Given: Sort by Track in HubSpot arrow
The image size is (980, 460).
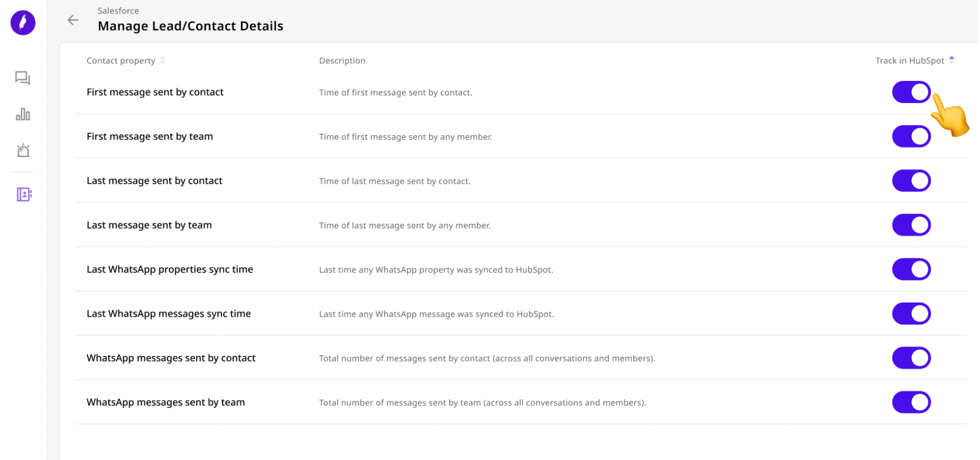Looking at the screenshot, I should (952, 60).
